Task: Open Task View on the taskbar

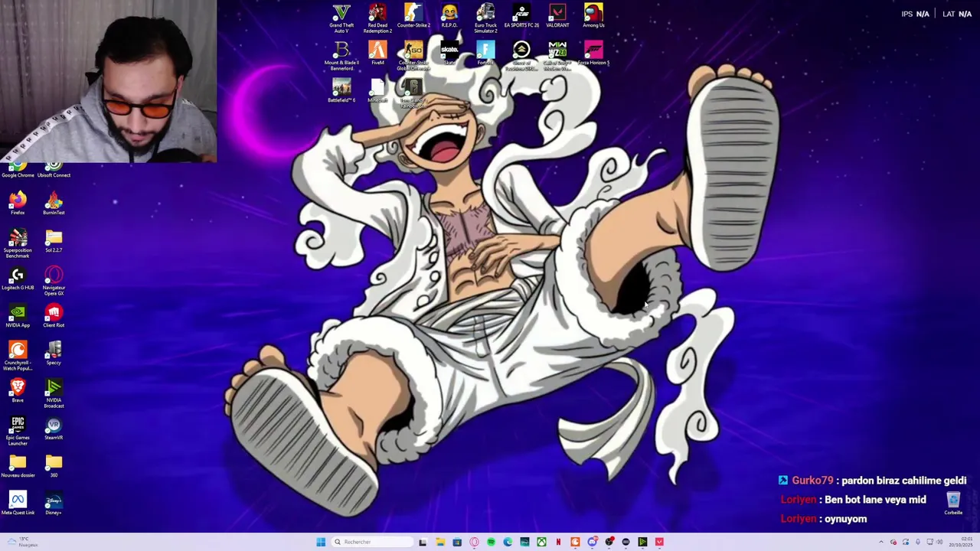Action: click(x=423, y=542)
